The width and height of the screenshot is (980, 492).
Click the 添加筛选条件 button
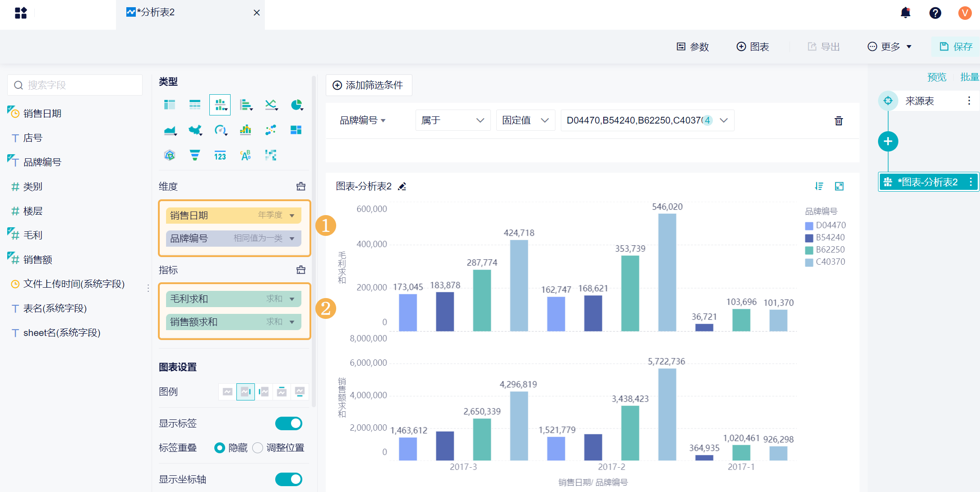pos(368,85)
